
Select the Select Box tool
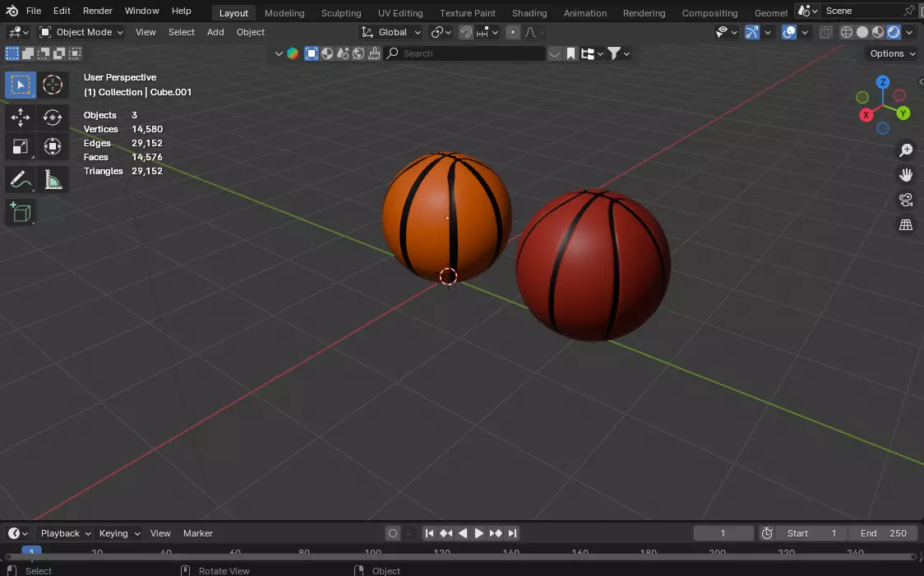[20, 85]
